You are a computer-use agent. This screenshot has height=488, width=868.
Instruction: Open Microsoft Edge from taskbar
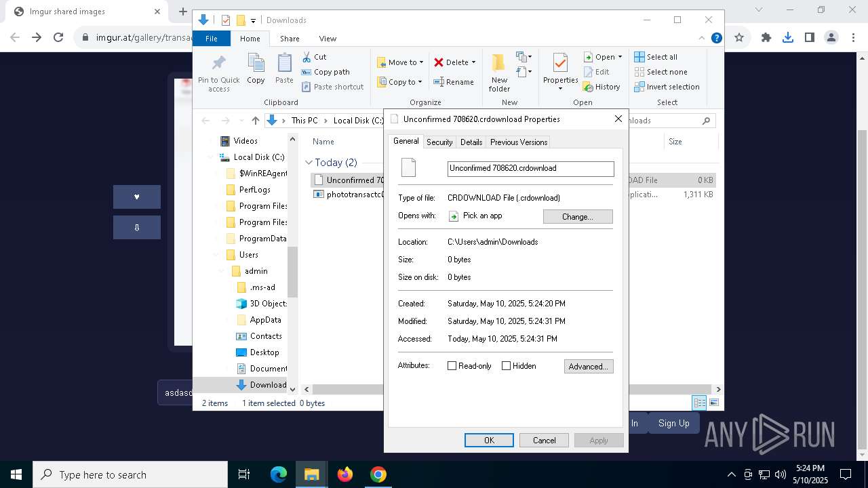pos(279,474)
